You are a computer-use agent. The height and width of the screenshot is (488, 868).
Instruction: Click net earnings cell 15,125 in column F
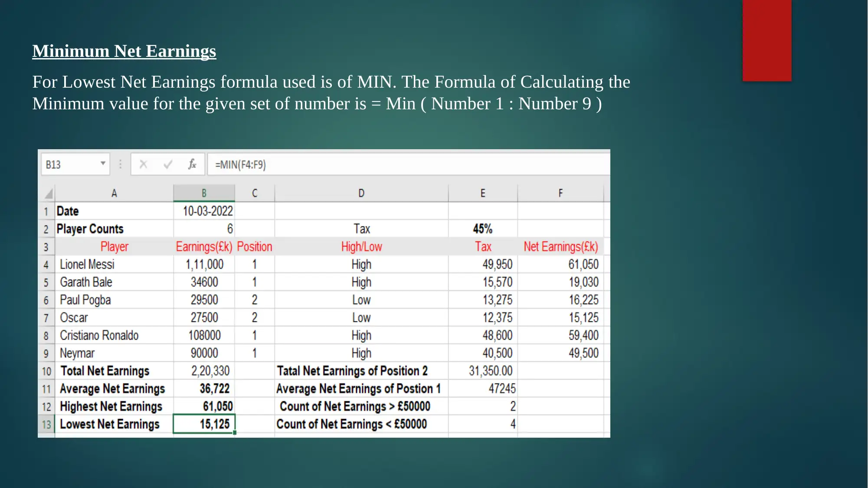coord(560,318)
